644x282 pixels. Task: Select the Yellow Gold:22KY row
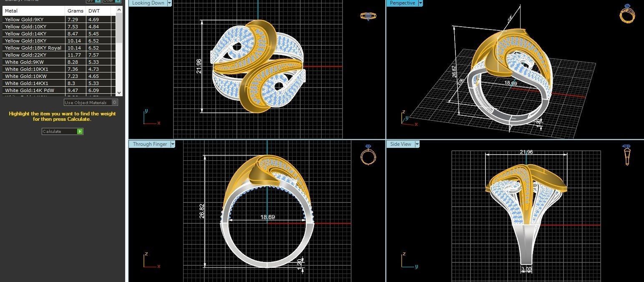59,55
